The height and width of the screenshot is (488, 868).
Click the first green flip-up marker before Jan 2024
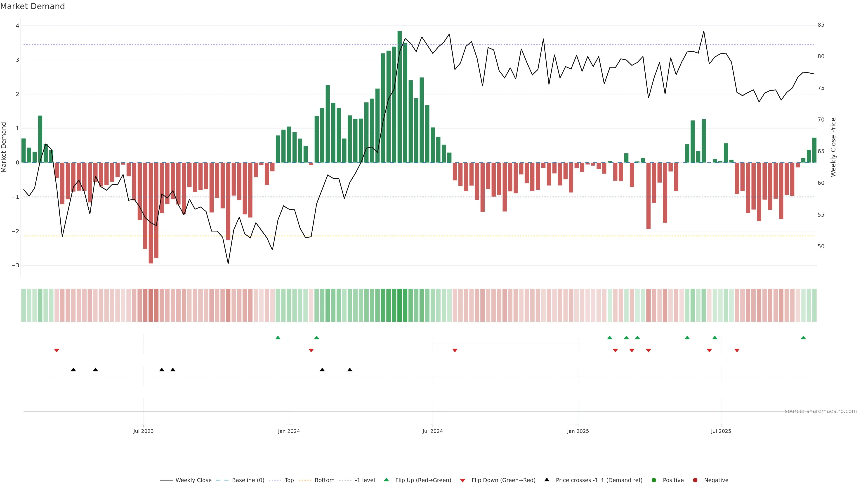[278, 338]
